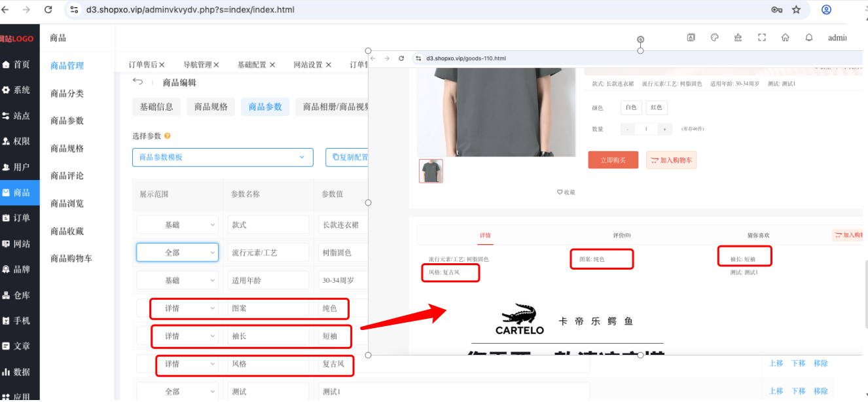The width and height of the screenshot is (868, 402).
Task: Open the theme palette icon in header
Action: click(x=715, y=38)
